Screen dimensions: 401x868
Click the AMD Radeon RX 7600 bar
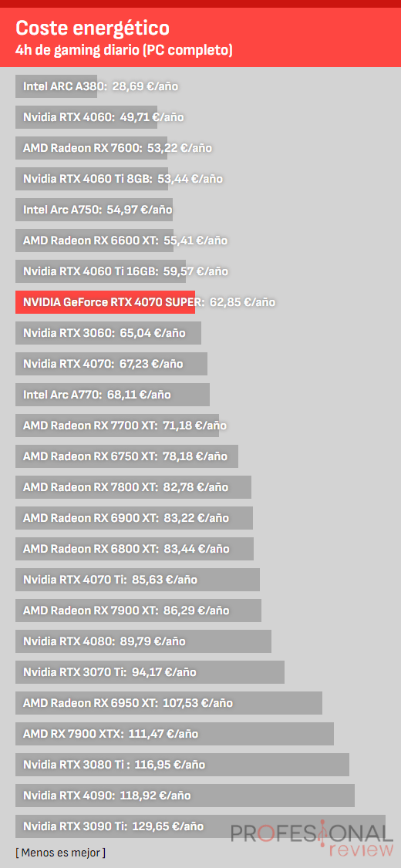click(92, 148)
